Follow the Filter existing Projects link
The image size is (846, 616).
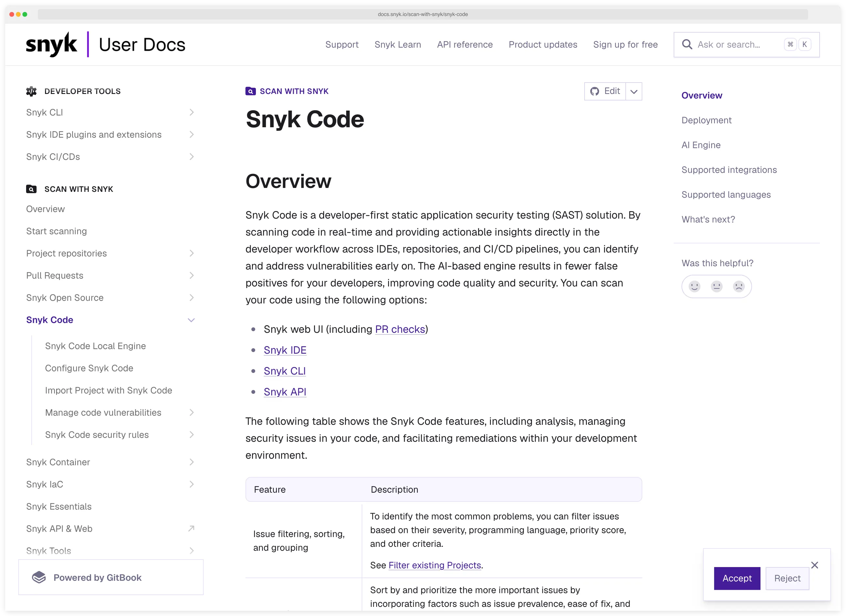pos(434,565)
